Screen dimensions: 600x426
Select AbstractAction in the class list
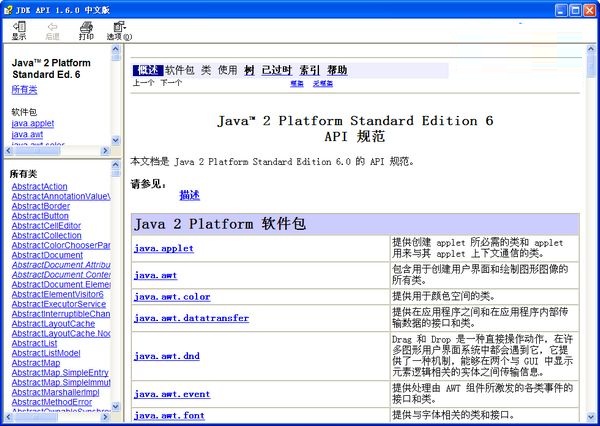(x=39, y=186)
